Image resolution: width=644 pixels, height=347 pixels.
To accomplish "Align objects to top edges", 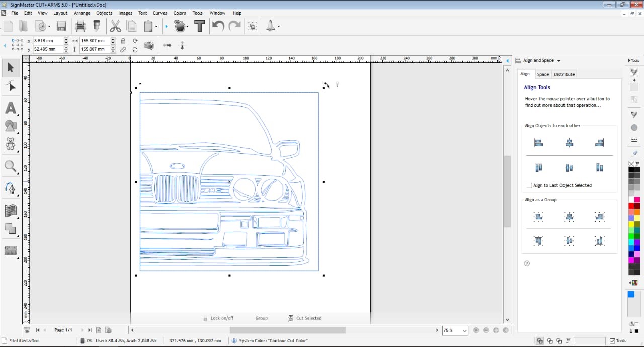I will pyautogui.click(x=539, y=168).
